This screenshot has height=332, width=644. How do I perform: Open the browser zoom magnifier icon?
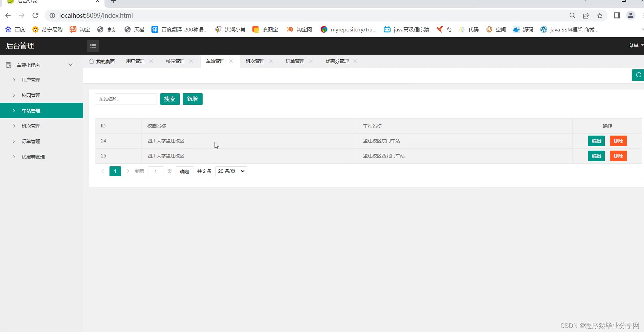click(572, 15)
